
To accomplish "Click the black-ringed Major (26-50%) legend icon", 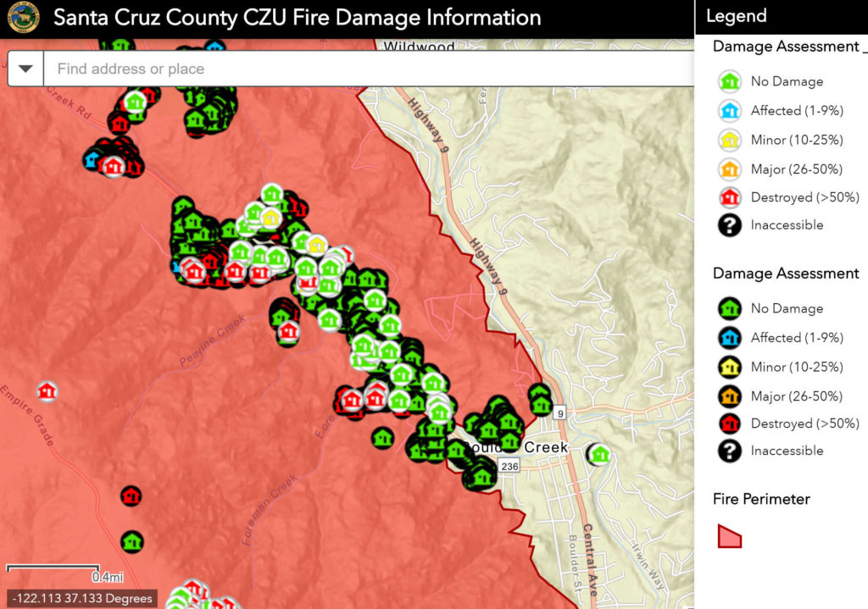I will click(x=730, y=396).
